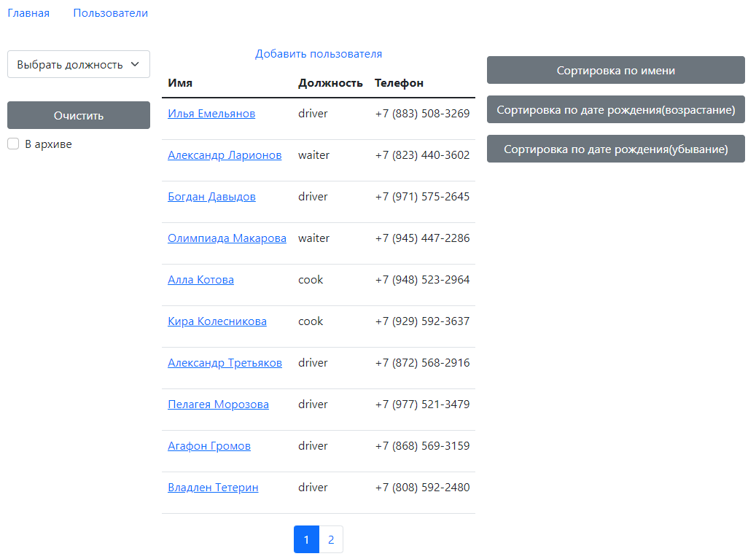This screenshot has height=559, width=756.
Task: Click phone +7 (971) 575-2645
Action: (422, 197)
